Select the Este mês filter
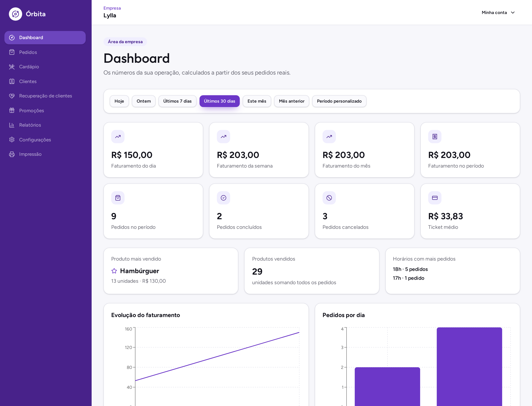Viewport: 532px width, 406px height. click(x=257, y=101)
